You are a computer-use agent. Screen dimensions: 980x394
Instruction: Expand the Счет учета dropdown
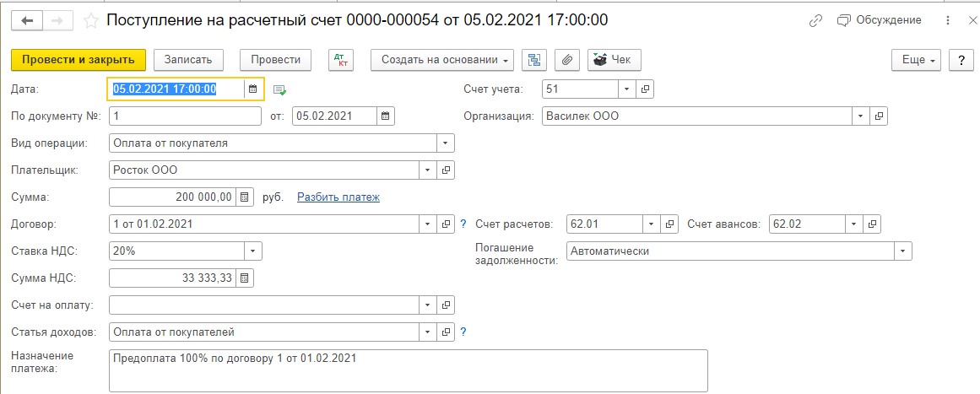[627, 89]
